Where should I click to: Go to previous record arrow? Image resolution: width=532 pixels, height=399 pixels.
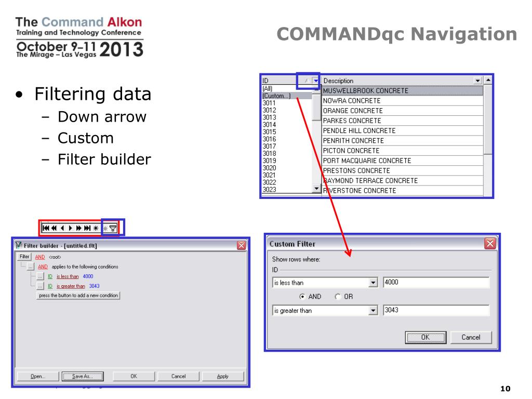pos(62,228)
